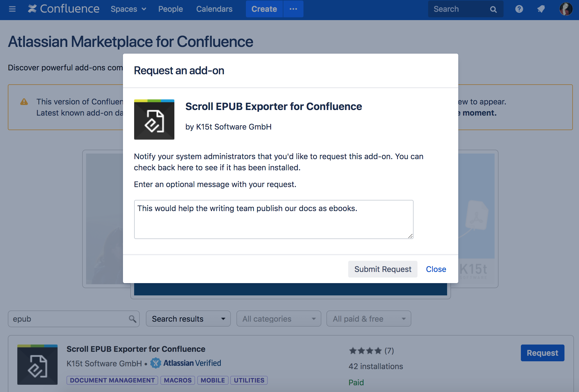Select the DOCUMENT MANAGEMENT tag

pos(112,380)
